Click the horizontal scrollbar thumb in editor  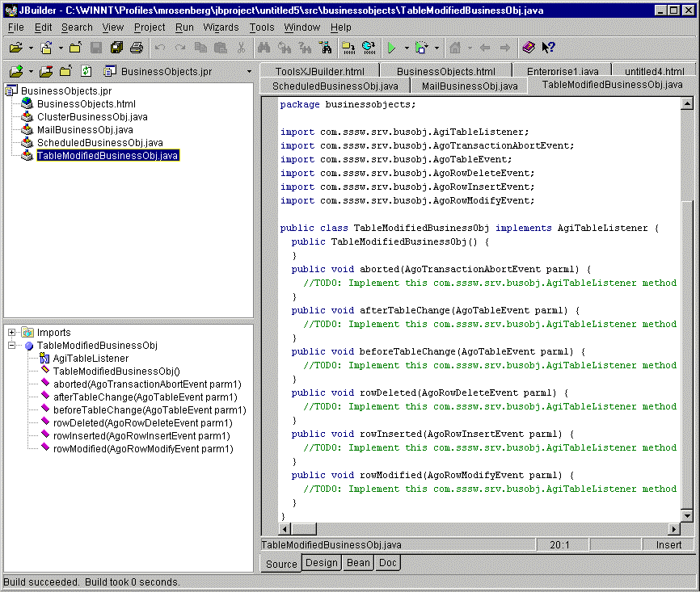(304, 529)
